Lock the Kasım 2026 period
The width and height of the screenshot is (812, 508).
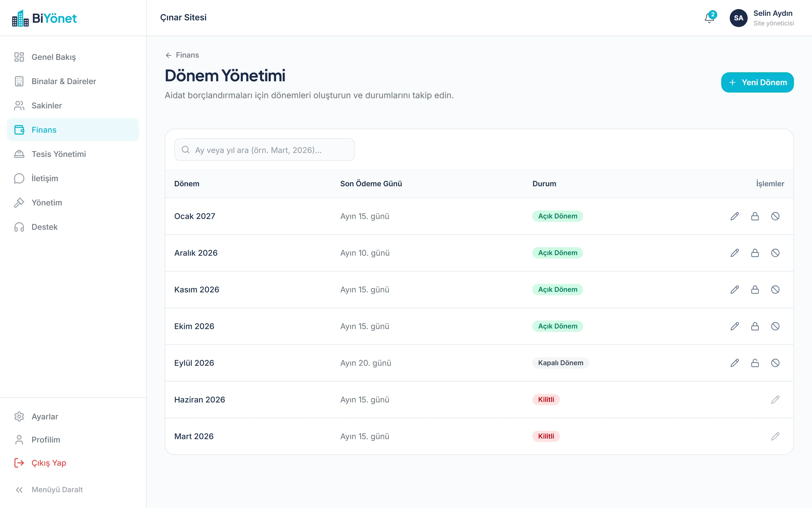pyautogui.click(x=755, y=289)
